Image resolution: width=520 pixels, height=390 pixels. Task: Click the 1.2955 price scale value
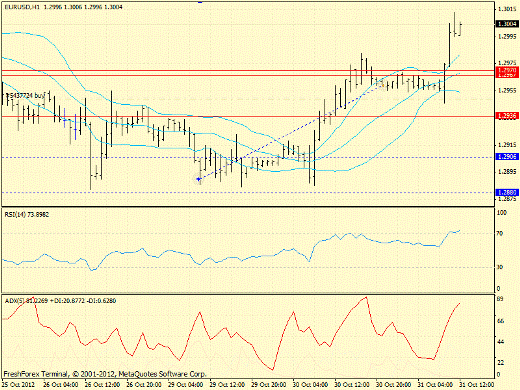tap(507, 90)
